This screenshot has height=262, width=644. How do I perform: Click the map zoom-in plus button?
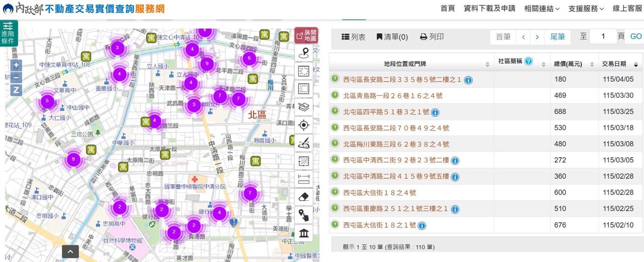tap(17, 65)
